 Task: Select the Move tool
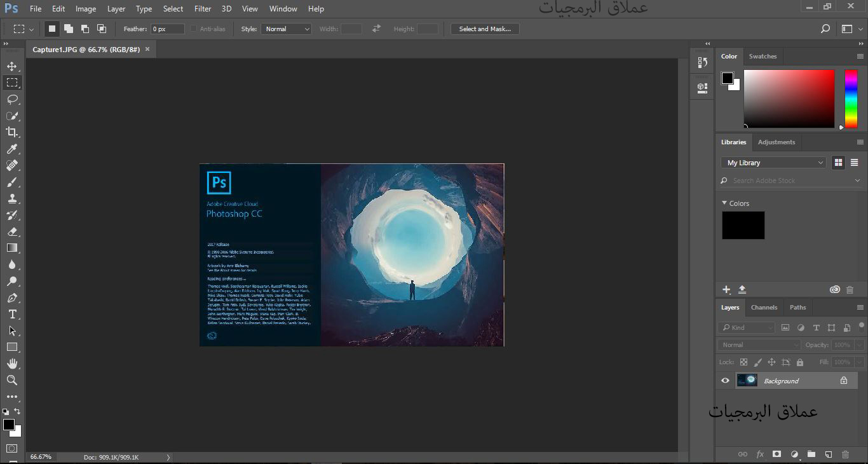(12, 66)
